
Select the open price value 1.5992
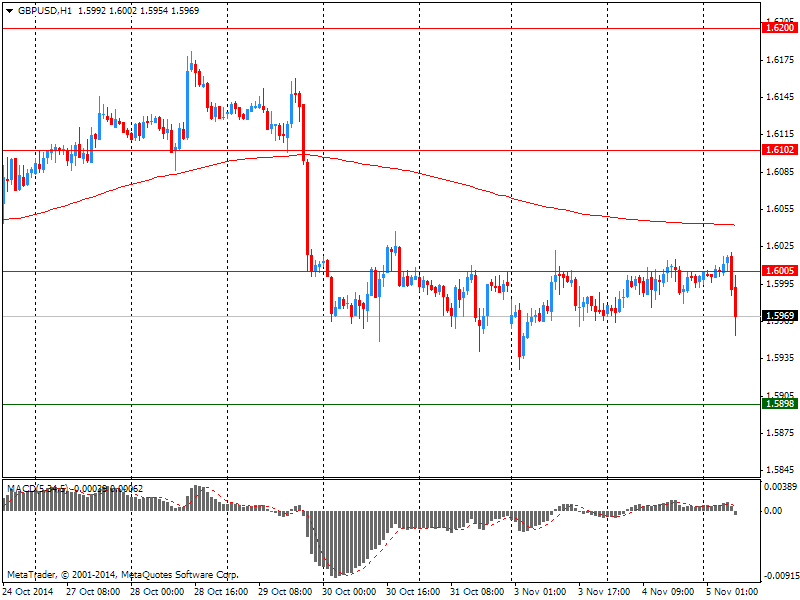pyautogui.click(x=92, y=11)
